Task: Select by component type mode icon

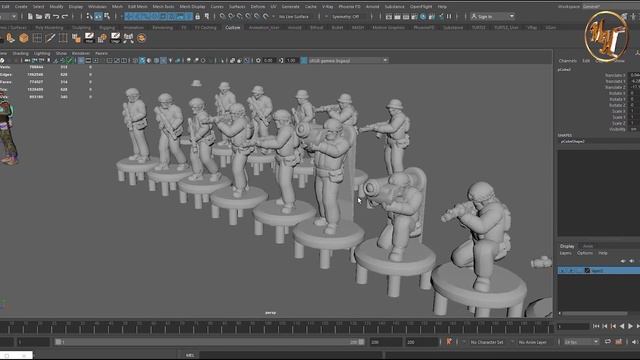Action: tap(107, 16)
